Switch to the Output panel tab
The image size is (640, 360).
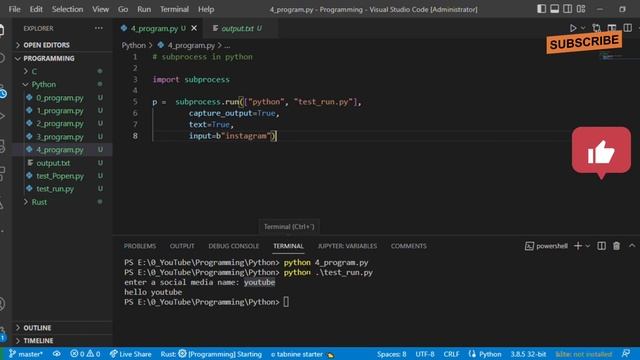[x=182, y=246]
